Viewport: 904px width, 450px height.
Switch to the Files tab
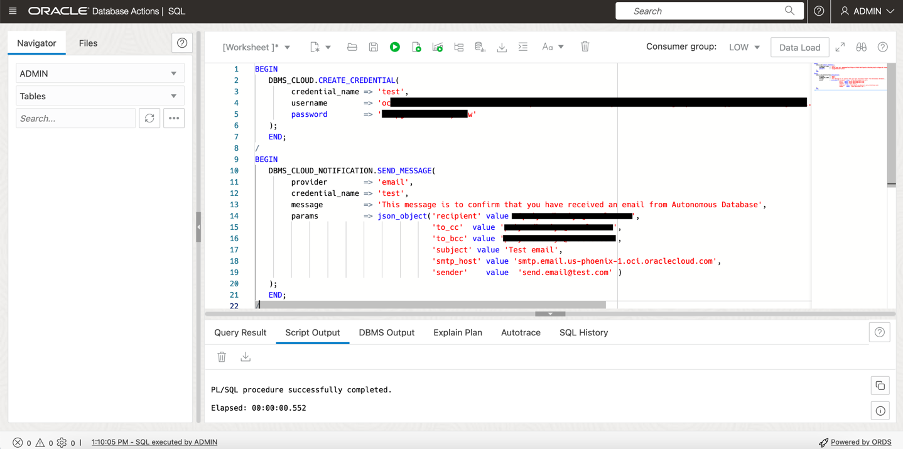click(x=88, y=43)
